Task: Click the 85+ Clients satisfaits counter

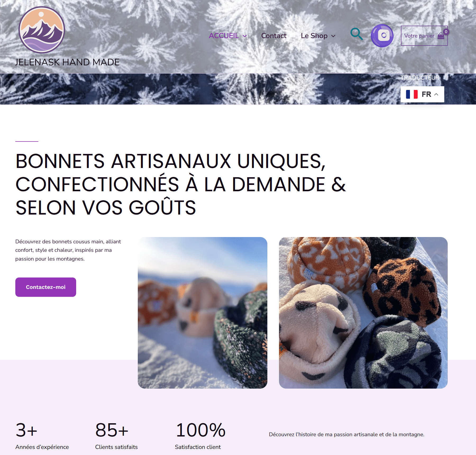Action: (x=116, y=435)
